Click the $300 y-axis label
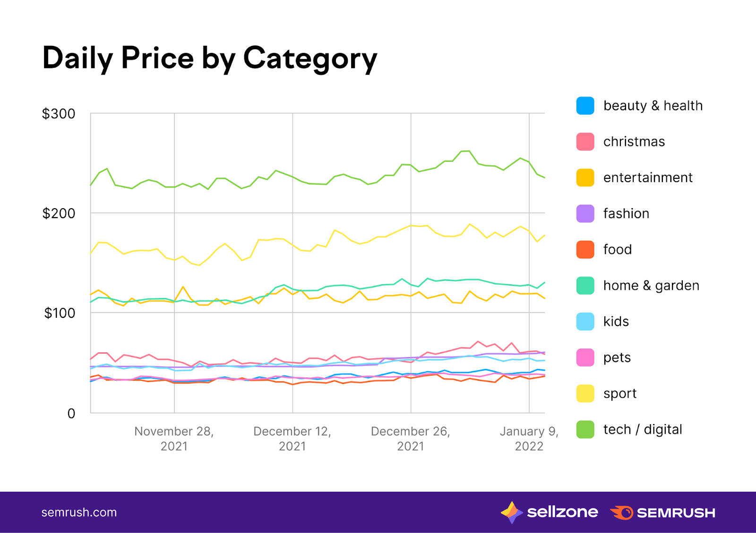 [59, 114]
